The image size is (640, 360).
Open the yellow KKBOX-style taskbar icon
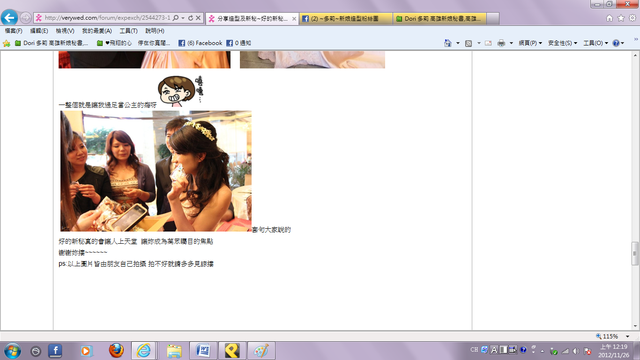point(232,351)
